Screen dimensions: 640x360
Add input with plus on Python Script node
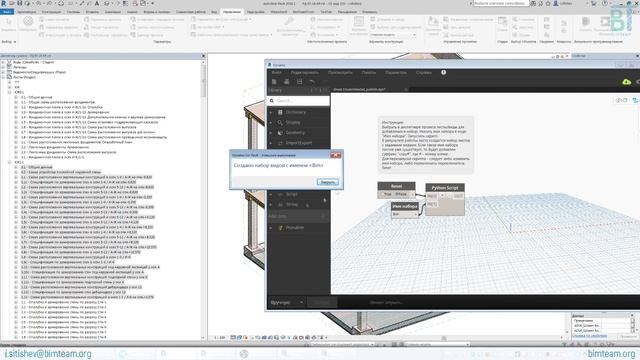pyautogui.click(x=442, y=196)
